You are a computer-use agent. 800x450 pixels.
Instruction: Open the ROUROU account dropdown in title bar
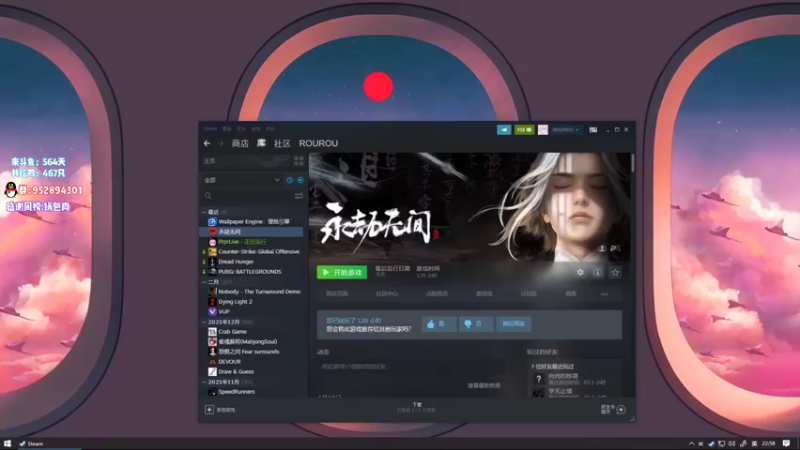(566, 130)
